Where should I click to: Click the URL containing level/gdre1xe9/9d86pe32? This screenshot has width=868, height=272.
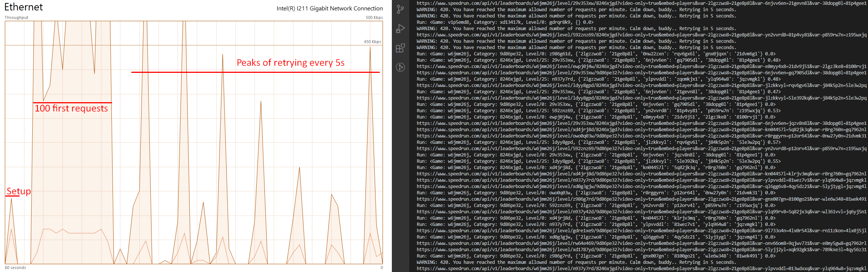pos(642,231)
